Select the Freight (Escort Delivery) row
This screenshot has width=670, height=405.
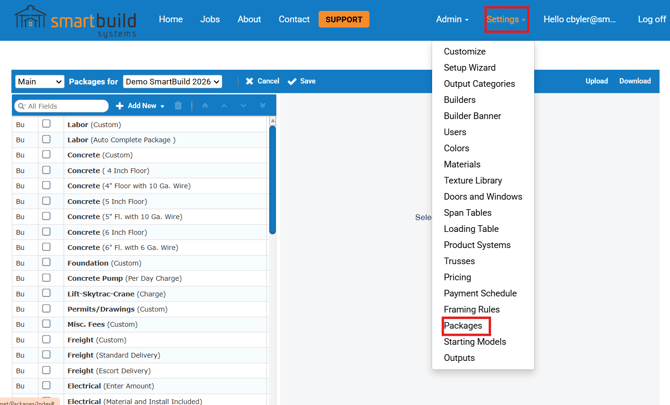point(140,371)
